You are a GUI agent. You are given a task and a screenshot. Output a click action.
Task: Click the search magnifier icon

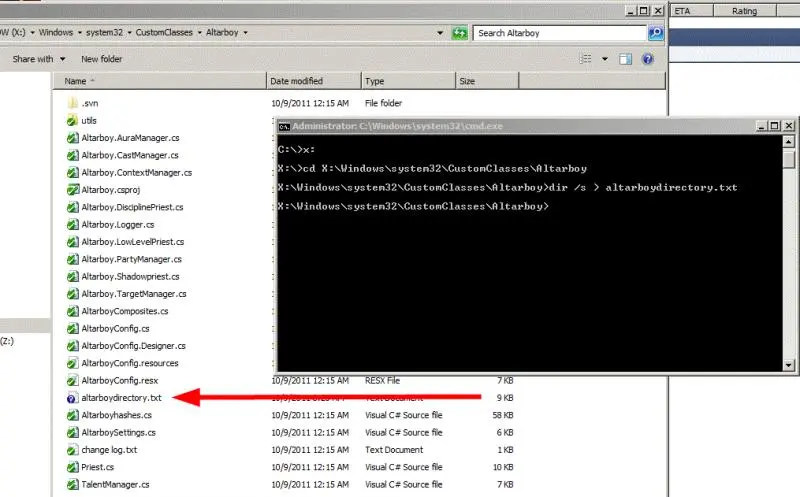[x=656, y=33]
